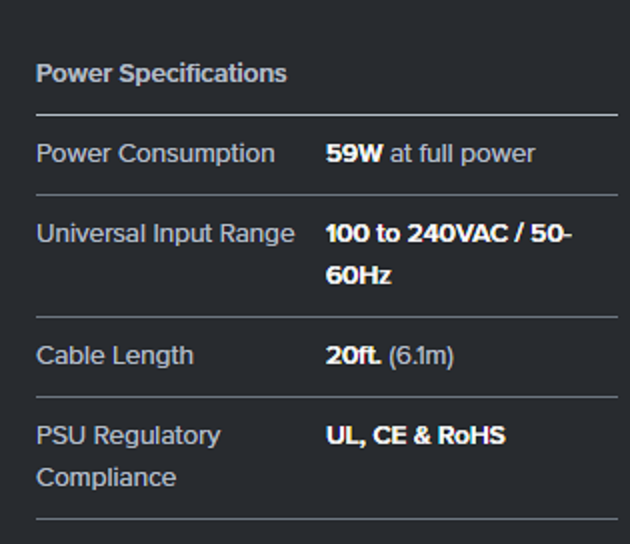Viewport: 630px width, 544px height.
Task: Click the word Length in Cable row
Action: pos(153,356)
